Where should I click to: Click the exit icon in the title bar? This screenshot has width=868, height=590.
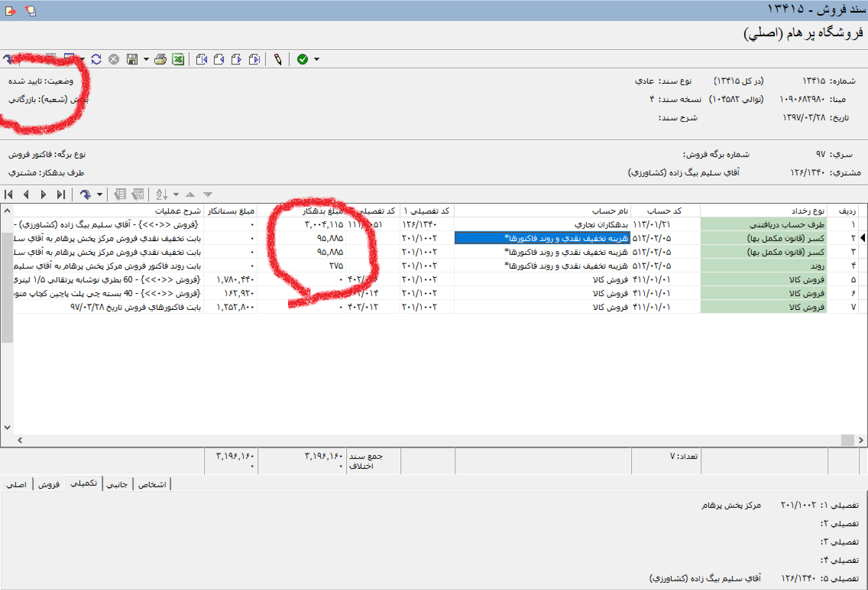click(10, 11)
